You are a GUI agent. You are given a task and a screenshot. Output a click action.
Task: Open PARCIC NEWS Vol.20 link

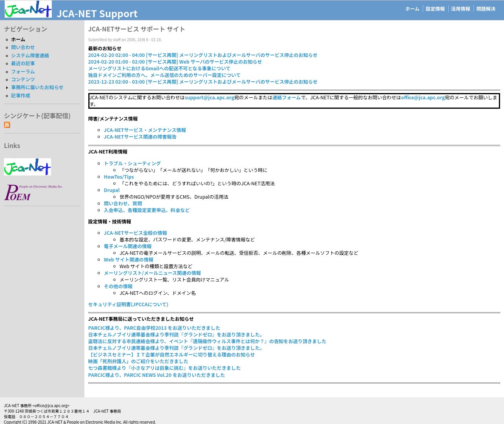pos(156,375)
